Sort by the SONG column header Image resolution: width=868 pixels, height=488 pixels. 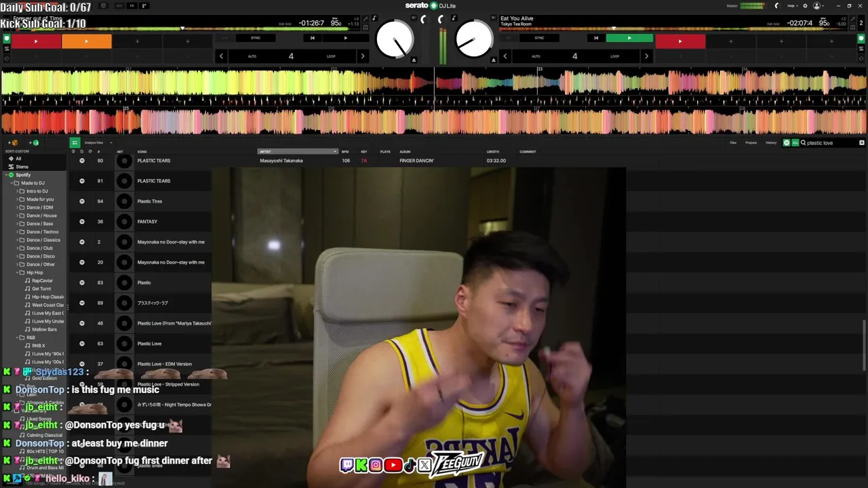(x=142, y=152)
